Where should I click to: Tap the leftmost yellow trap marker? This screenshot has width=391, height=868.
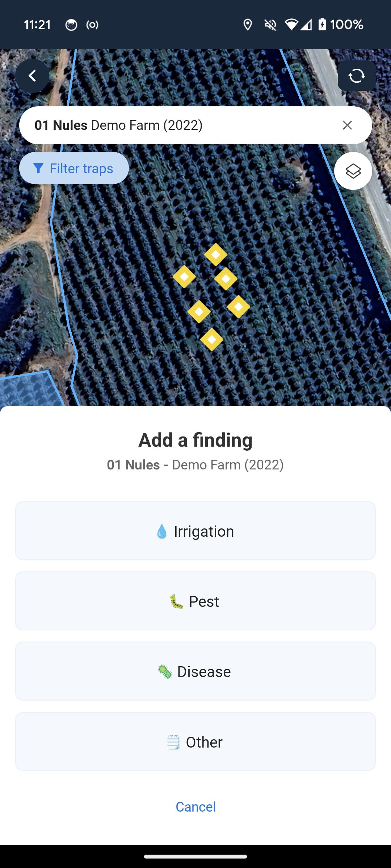(184, 277)
